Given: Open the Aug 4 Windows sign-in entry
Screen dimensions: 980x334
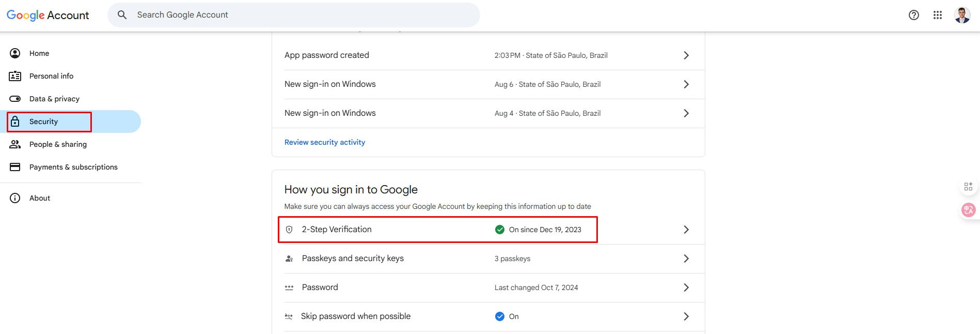Looking at the screenshot, I should pyautogui.click(x=488, y=113).
